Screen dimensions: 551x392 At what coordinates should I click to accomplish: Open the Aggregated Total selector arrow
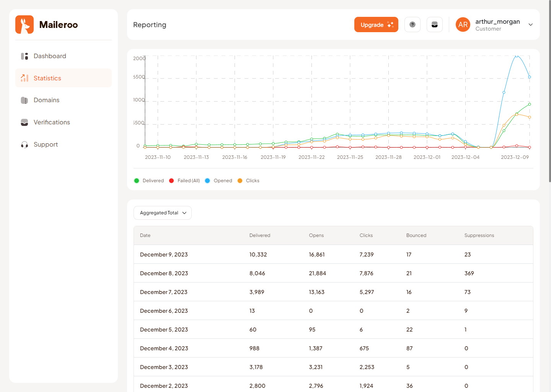point(184,213)
